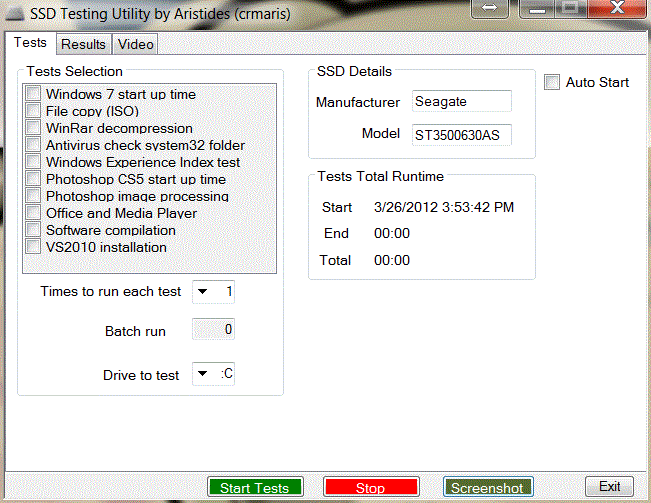Expand the Drive to test dropdown

[203, 375]
